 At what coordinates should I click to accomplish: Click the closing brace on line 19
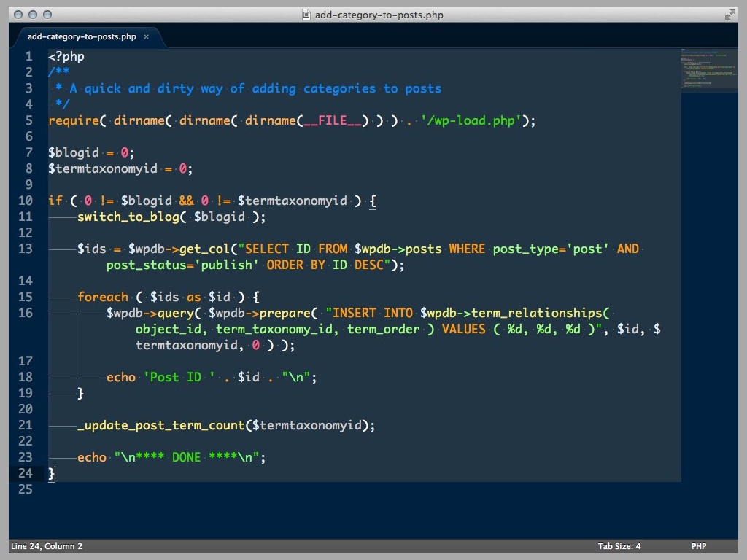click(80, 393)
